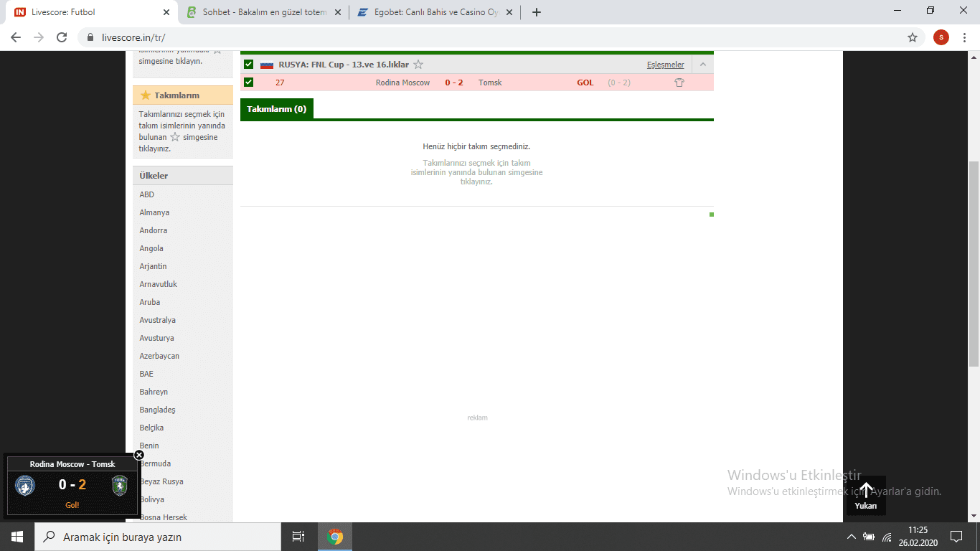This screenshot has width=980, height=551.
Task: Click the Chrome icon in the taskbar
Action: click(x=335, y=537)
